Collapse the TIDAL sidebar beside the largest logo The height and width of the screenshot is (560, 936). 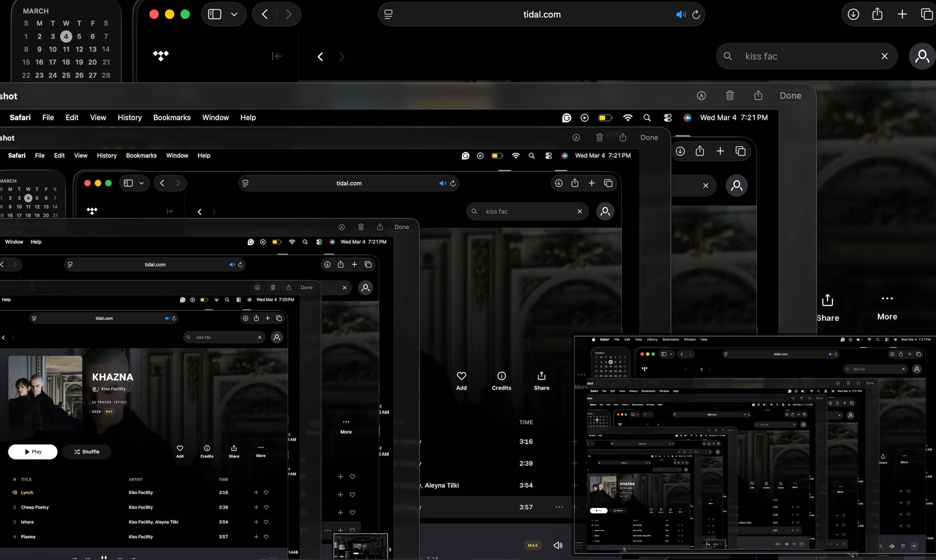(277, 56)
